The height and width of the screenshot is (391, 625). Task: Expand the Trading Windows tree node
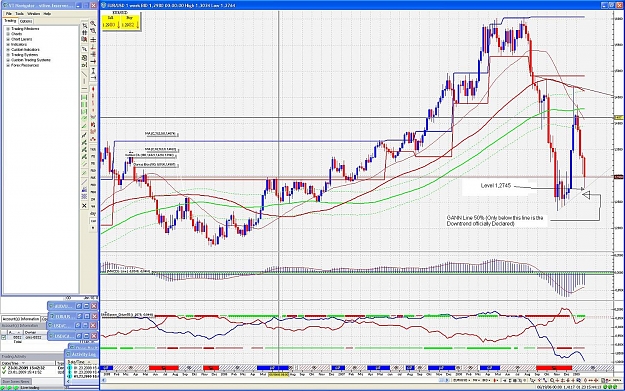click(x=8, y=29)
